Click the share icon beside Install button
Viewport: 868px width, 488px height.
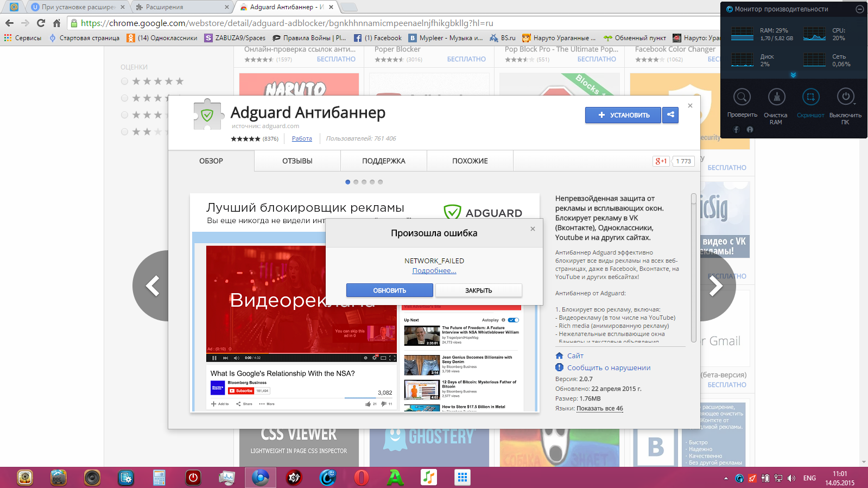(x=670, y=115)
